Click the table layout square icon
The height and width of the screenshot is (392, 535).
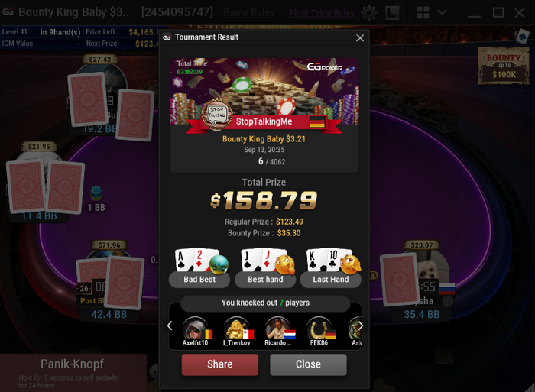coord(392,13)
